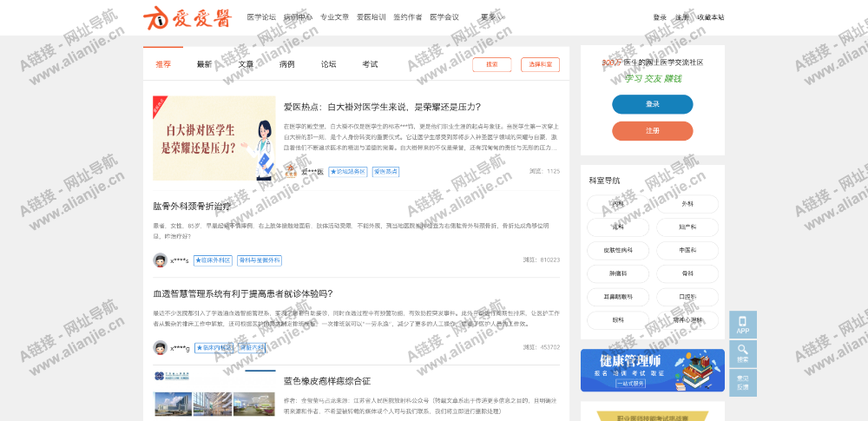Click the 浏览: 453702 view count
Viewport: 868px width, 421px height.
[542, 347]
